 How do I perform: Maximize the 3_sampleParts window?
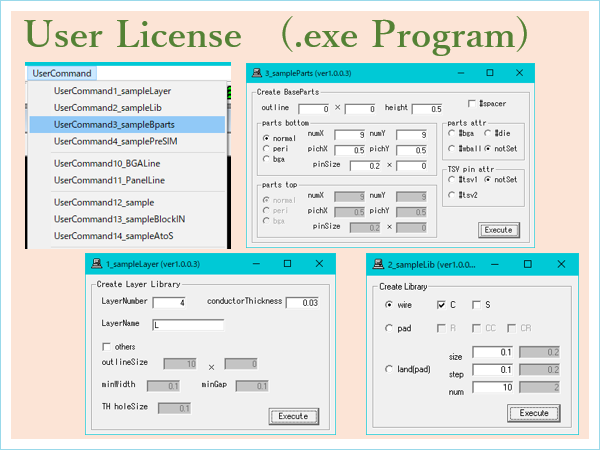click(x=489, y=73)
